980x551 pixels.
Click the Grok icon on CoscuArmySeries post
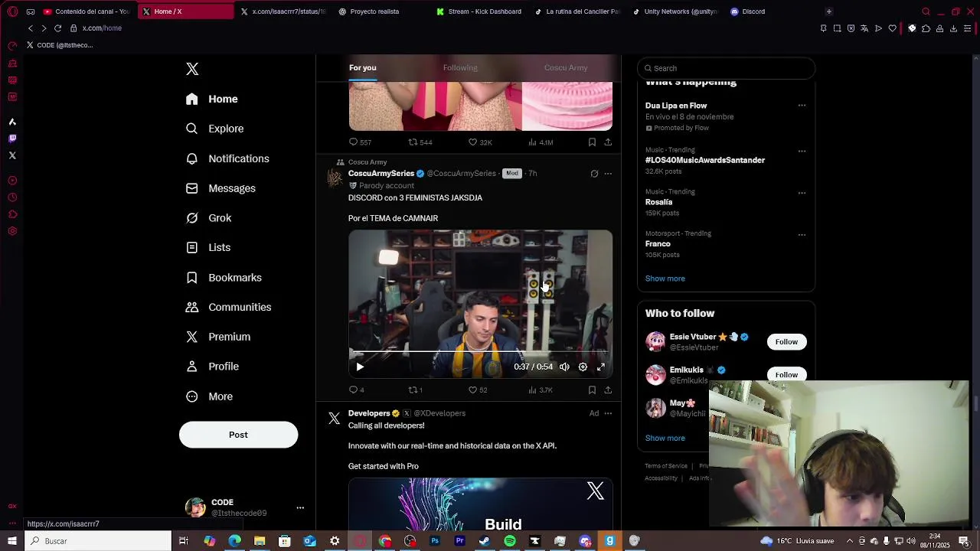tap(594, 174)
